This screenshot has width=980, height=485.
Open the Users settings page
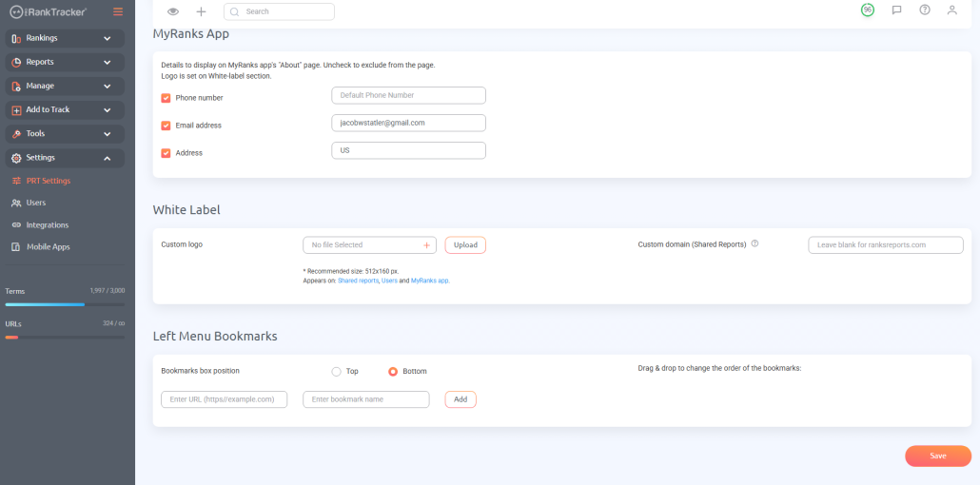tap(35, 204)
